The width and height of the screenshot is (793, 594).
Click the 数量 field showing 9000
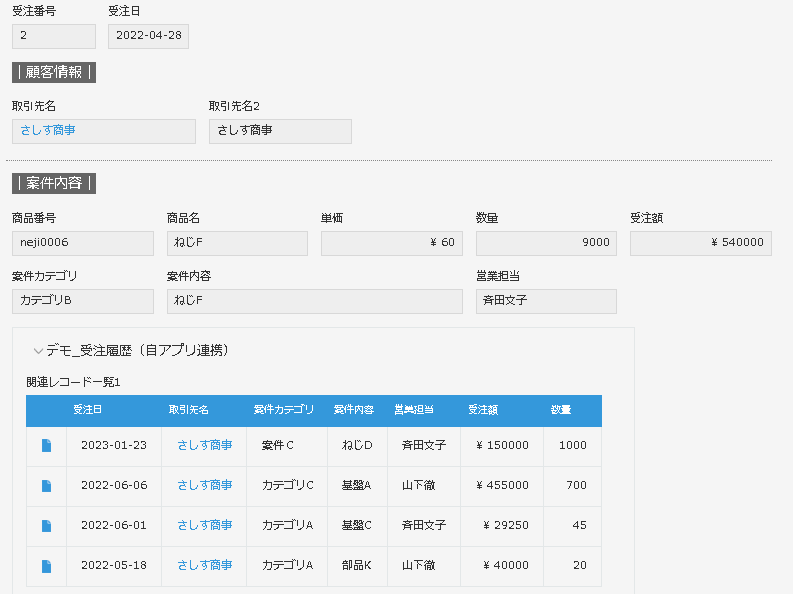[546, 243]
